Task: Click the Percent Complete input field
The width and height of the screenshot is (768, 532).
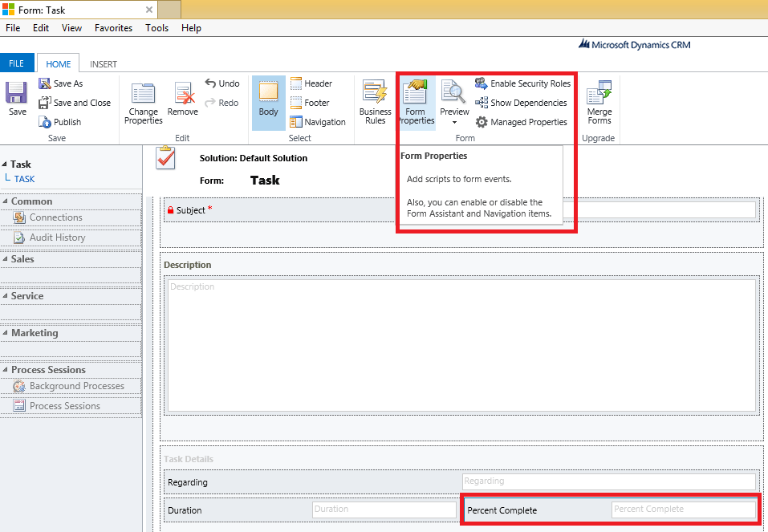Action: pyautogui.click(x=682, y=509)
